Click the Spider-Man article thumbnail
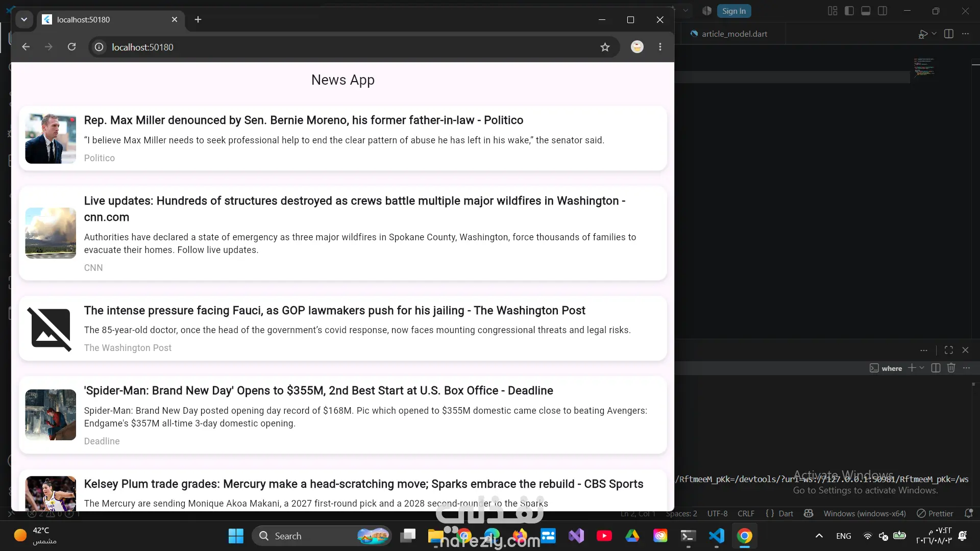 [x=51, y=415]
